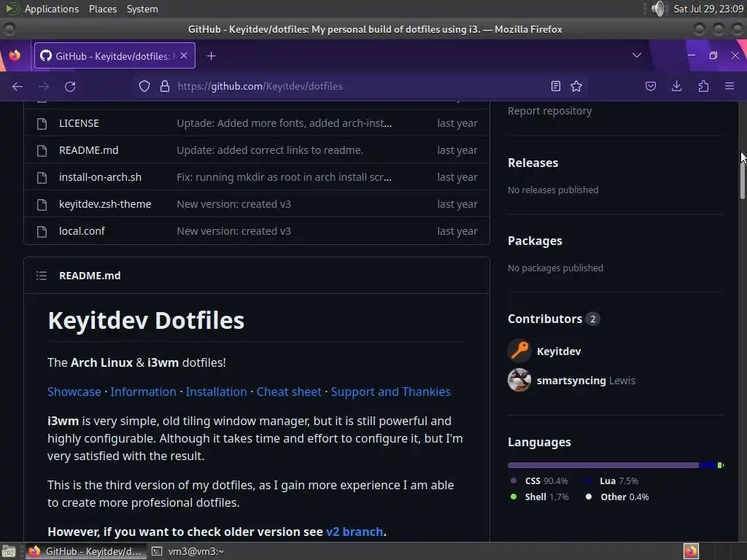The width and height of the screenshot is (747, 560).
Task: Open the Applications menu
Action: tap(52, 9)
